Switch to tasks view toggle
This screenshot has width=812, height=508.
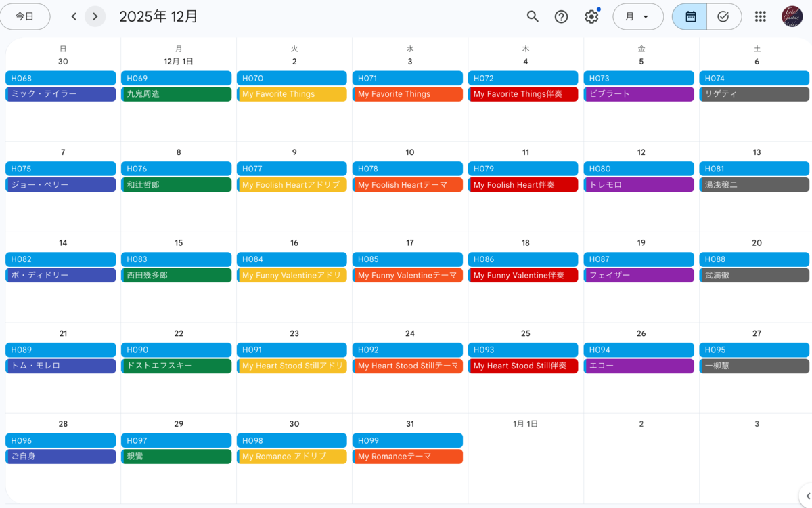(x=724, y=17)
